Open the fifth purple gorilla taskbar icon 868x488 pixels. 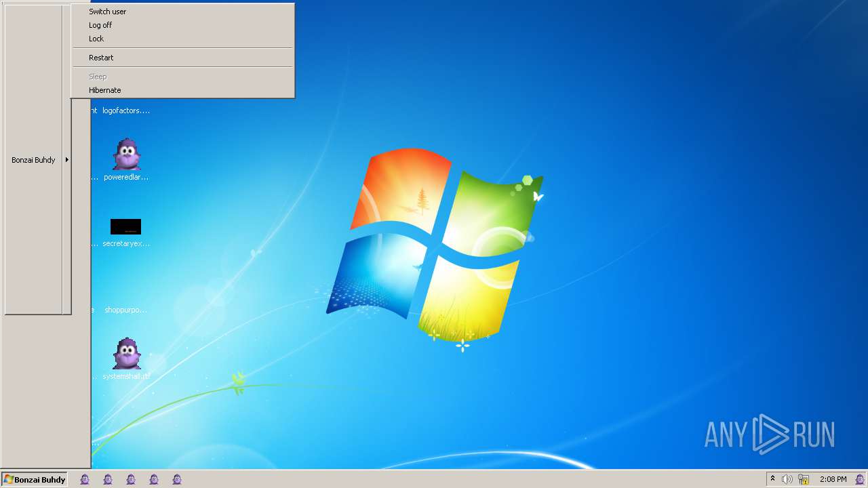177,479
